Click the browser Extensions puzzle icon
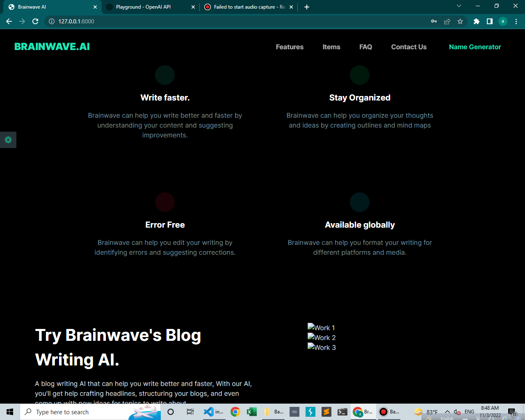Screen dimensions: 525x420 pyautogui.click(x=476, y=21)
